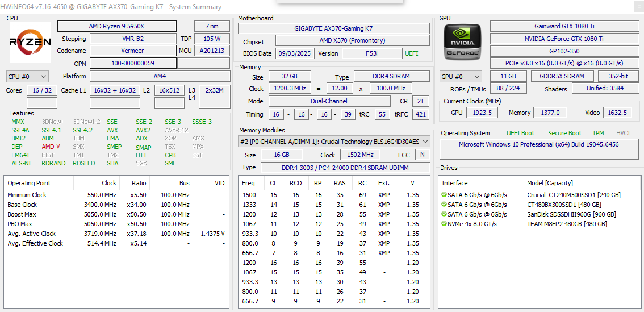Click the AVX2 feature flag

point(143,130)
